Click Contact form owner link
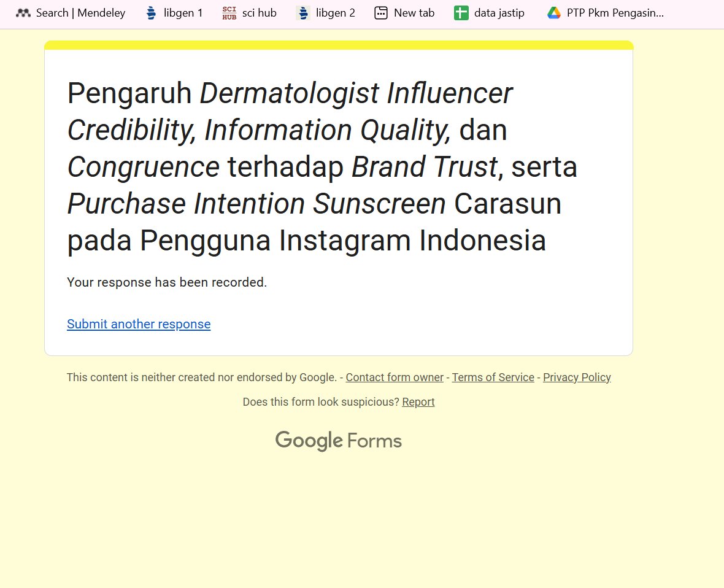 coord(395,377)
